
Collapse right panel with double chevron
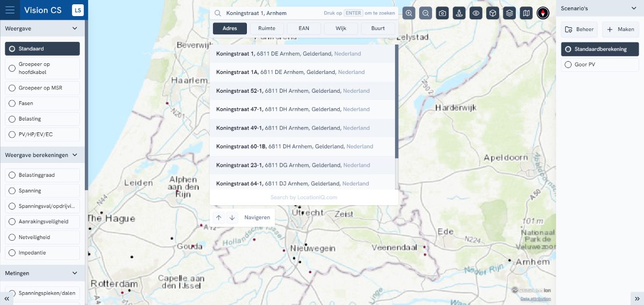point(637,298)
